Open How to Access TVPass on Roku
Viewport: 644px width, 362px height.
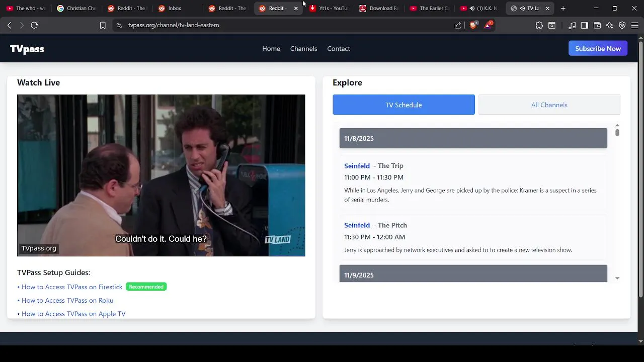click(67, 301)
